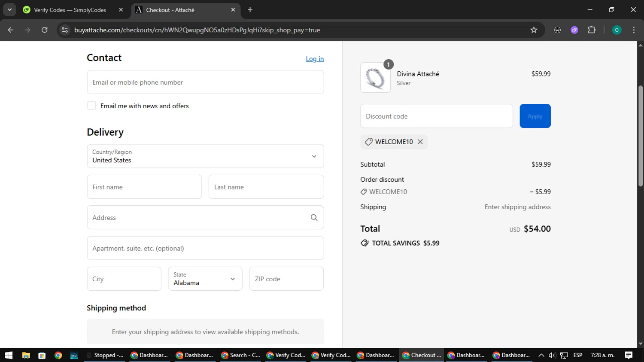The height and width of the screenshot is (362, 644).
Task: Switch to the Search - C... taskbar window
Action: pyautogui.click(x=241, y=355)
